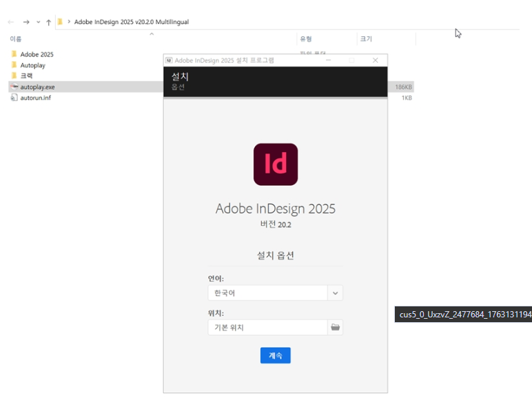The width and height of the screenshot is (532, 411).
Task: Click the Adobe InDesign 2025 v20.2.0 Multilingual path
Action: click(x=131, y=22)
